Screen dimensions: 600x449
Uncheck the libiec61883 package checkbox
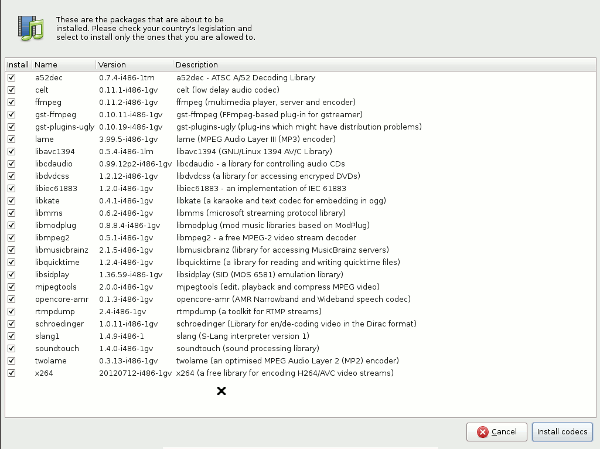point(11,188)
